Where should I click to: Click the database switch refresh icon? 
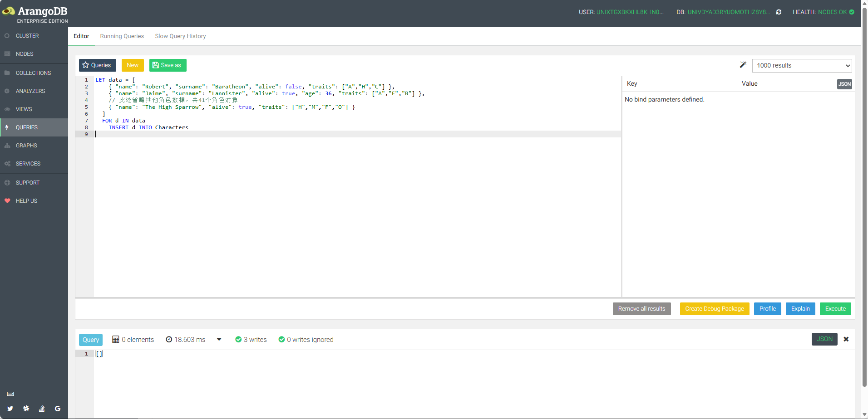pyautogui.click(x=779, y=12)
